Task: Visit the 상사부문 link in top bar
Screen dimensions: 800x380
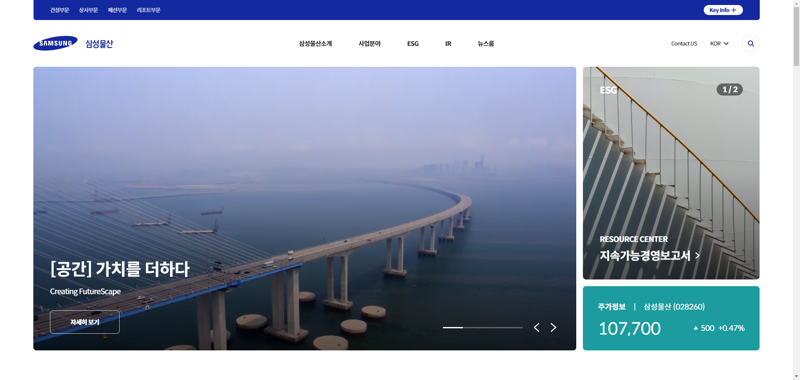Action: [88, 10]
